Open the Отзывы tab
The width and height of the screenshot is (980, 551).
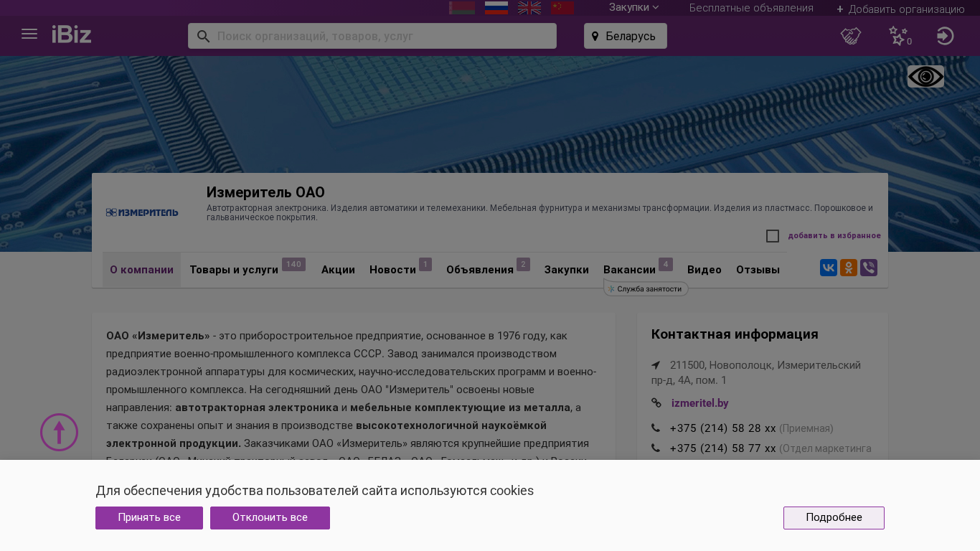[758, 270]
